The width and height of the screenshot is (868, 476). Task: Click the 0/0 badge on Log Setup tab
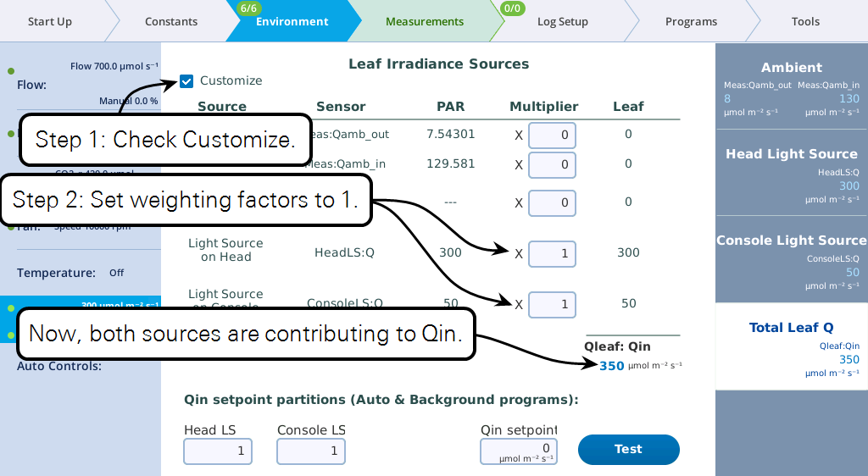click(x=513, y=8)
